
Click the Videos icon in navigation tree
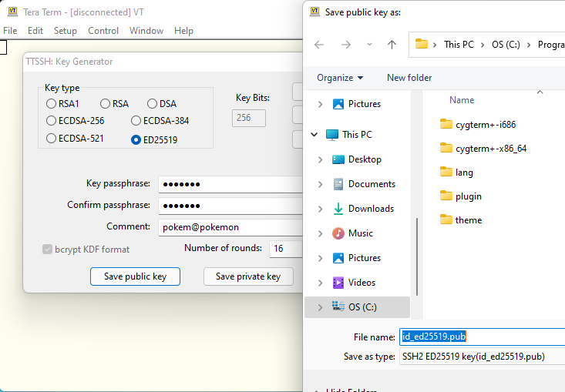coord(338,283)
